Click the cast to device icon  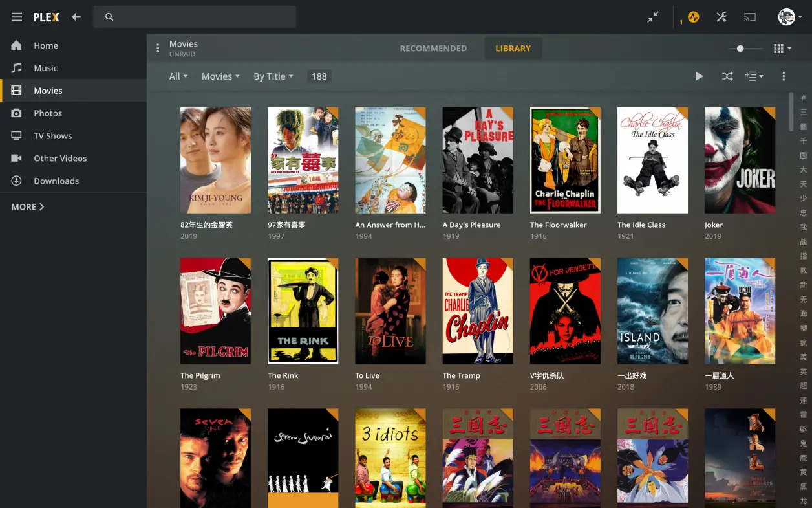click(750, 17)
